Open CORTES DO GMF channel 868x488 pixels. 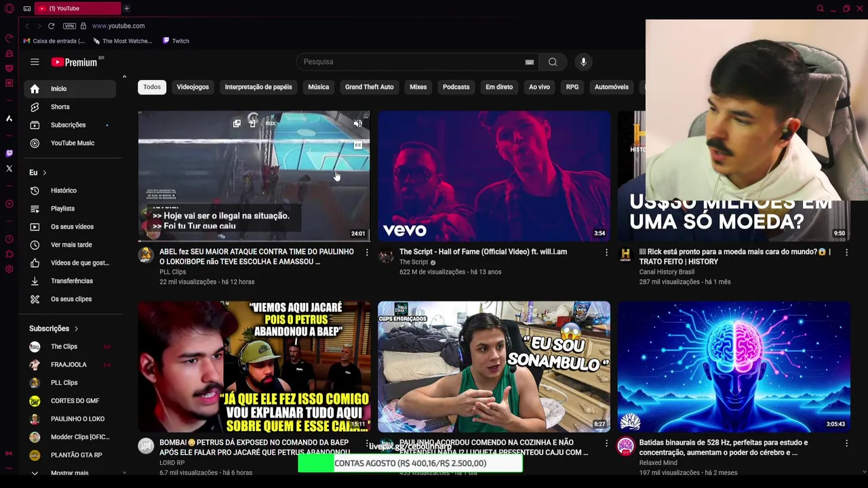(x=70, y=401)
